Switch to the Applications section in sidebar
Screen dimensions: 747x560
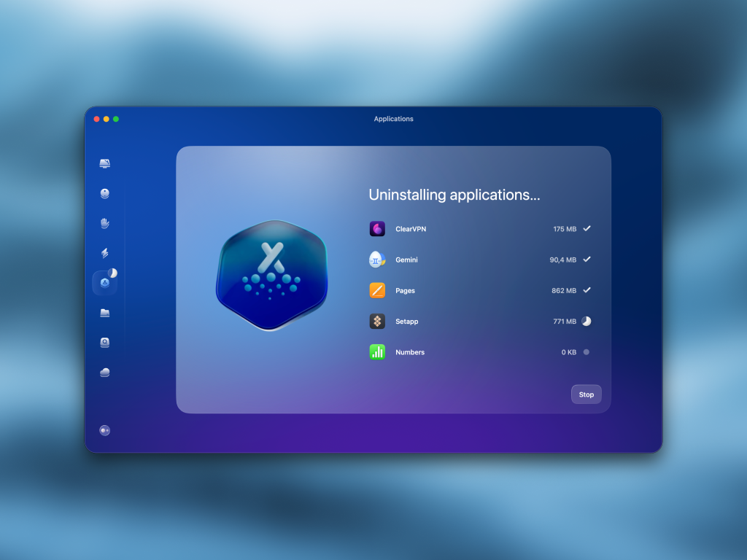pos(104,283)
